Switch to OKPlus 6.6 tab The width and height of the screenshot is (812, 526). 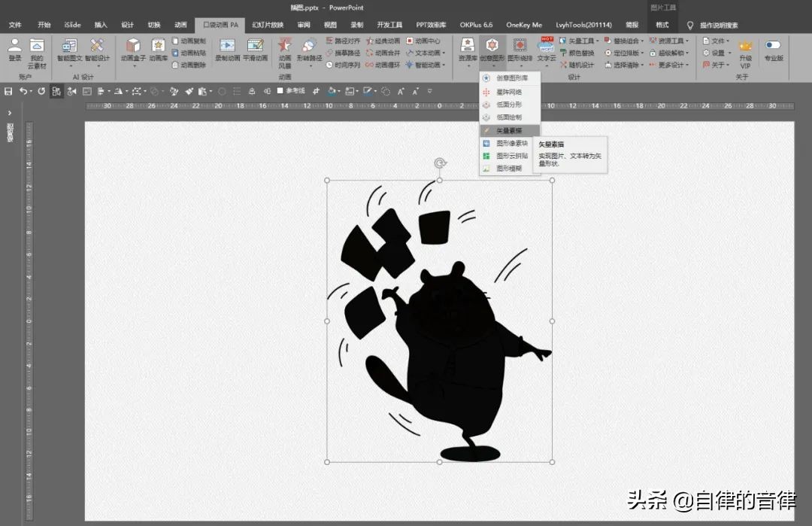coord(476,25)
